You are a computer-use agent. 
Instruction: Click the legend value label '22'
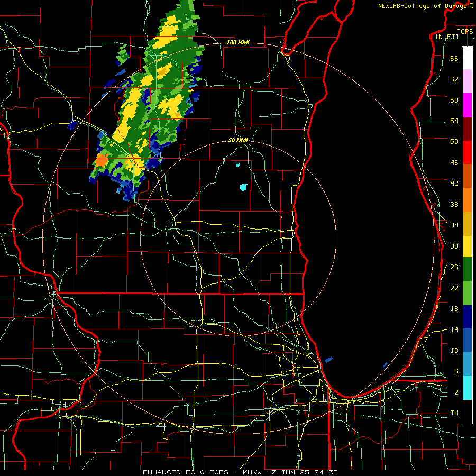pos(454,288)
